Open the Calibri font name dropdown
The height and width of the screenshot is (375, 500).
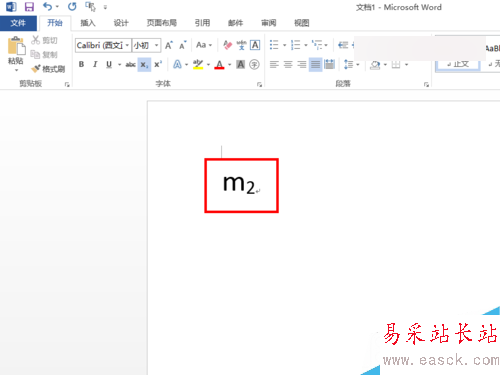tap(127, 45)
